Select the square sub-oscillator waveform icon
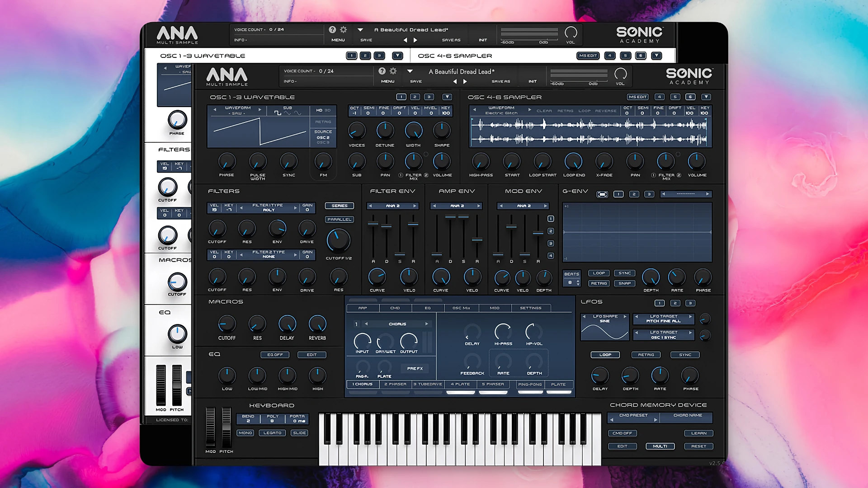 (x=278, y=113)
